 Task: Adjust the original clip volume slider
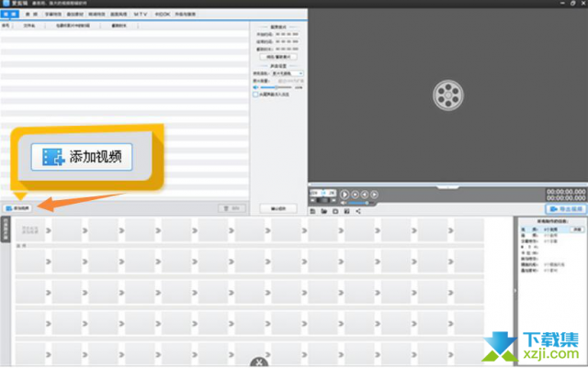pyautogui.click(x=276, y=87)
